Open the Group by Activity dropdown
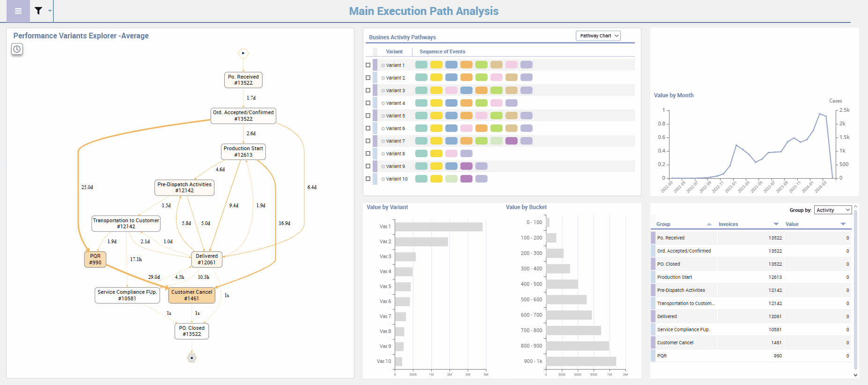The image size is (868, 385). click(x=833, y=210)
